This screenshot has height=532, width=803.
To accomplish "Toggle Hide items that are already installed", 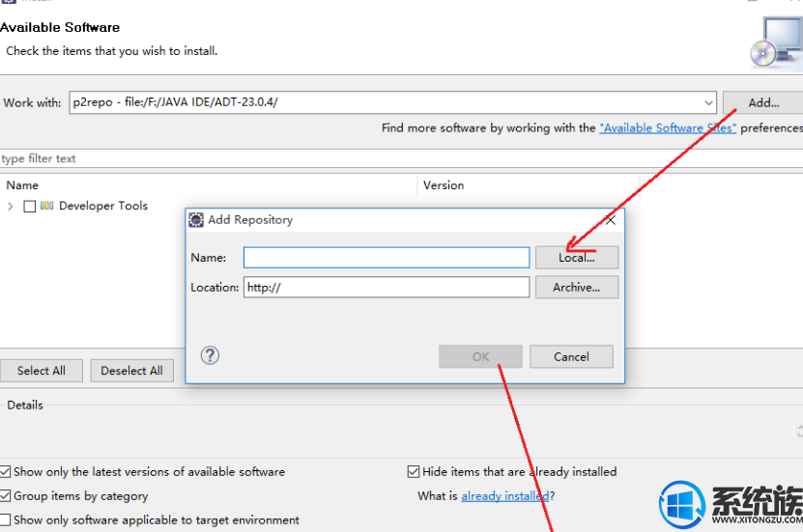I will point(414,471).
